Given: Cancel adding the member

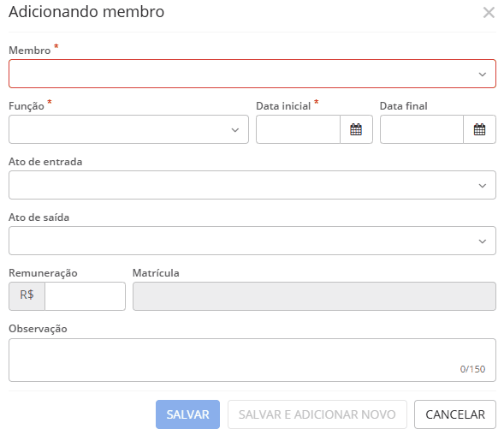Looking at the screenshot, I should [455, 414].
